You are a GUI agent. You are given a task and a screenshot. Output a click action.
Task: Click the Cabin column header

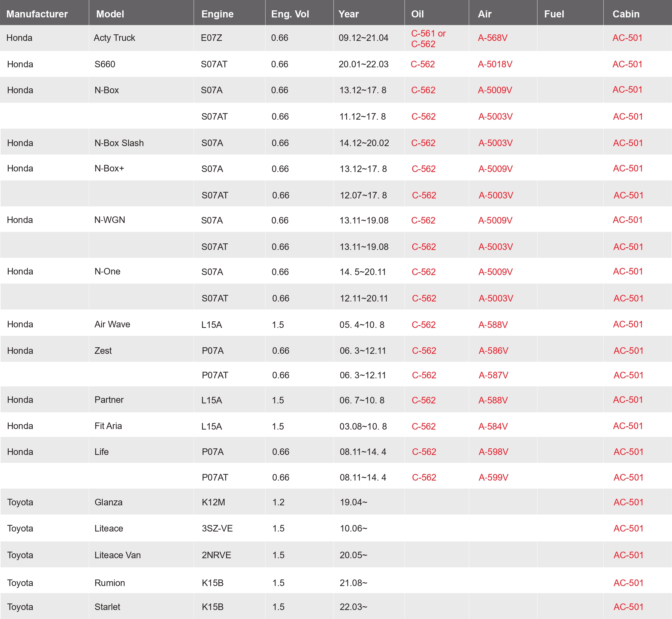point(626,14)
